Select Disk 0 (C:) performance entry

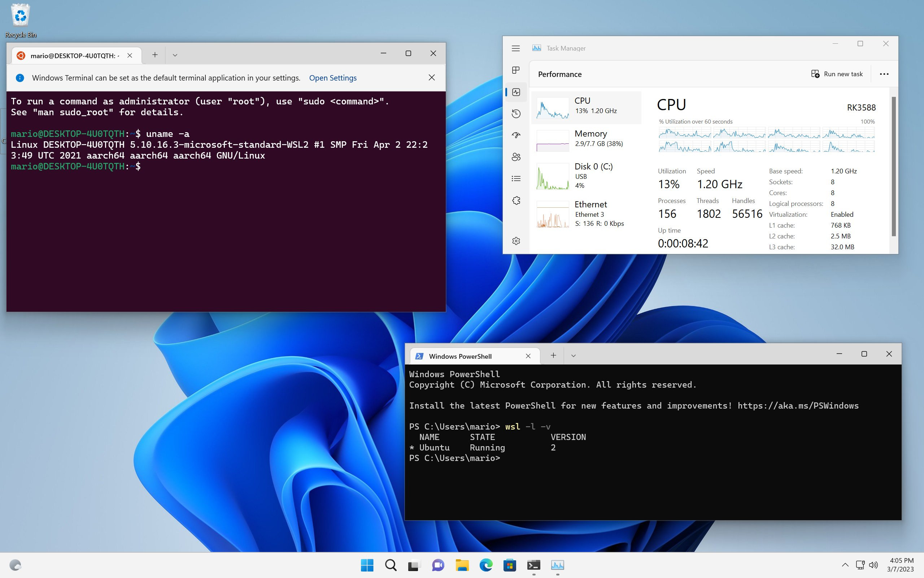(x=586, y=176)
